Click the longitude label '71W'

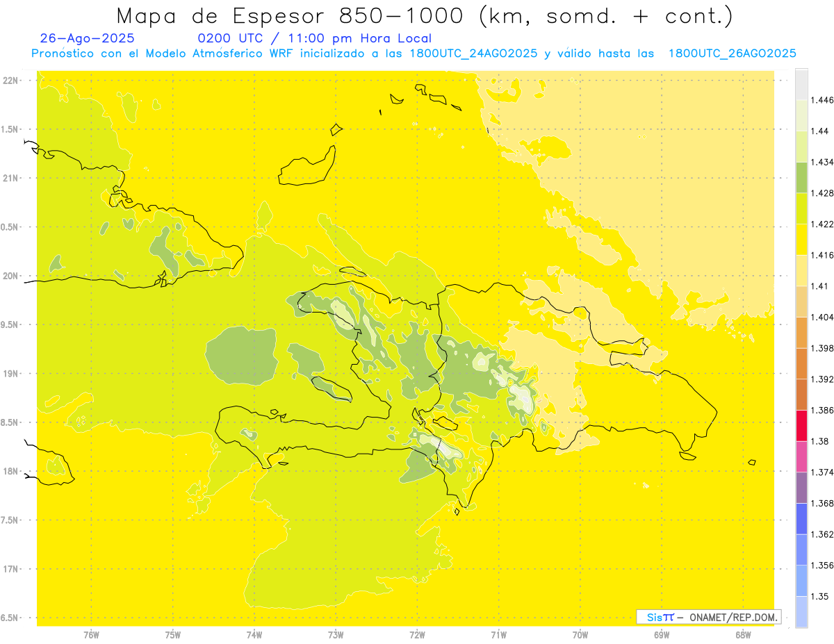[498, 634]
